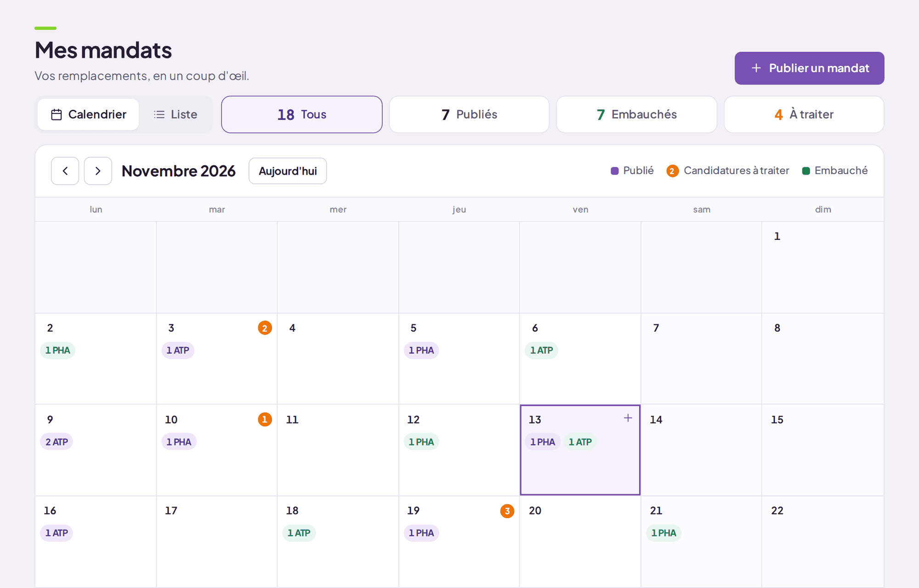Select the 18 Tous filter
The height and width of the screenshot is (588, 919).
point(302,114)
